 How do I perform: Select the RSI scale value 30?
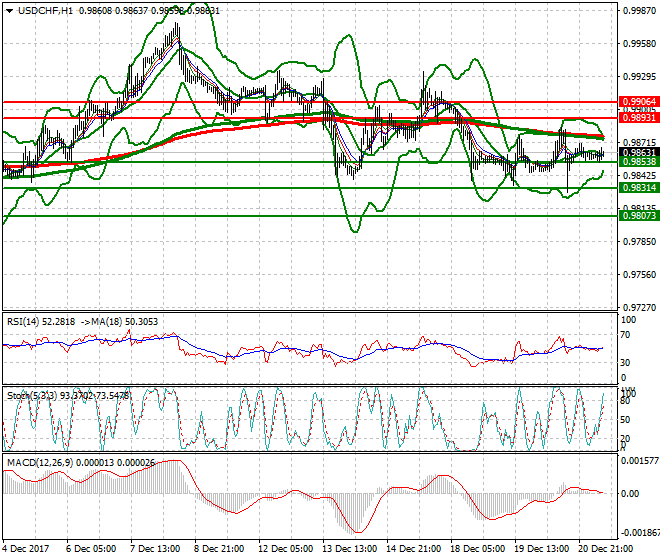(x=625, y=363)
